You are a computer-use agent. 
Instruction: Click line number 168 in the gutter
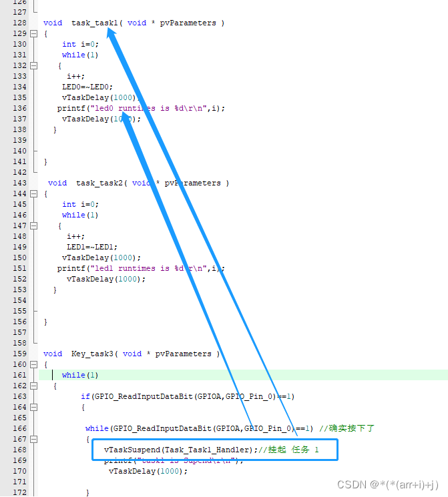[19, 450]
